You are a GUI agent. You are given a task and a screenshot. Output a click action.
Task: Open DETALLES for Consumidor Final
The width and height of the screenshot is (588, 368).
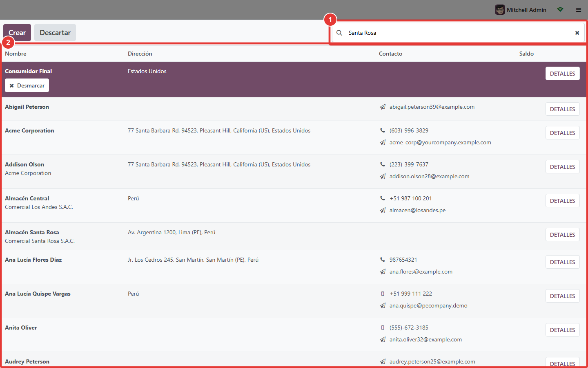click(562, 74)
